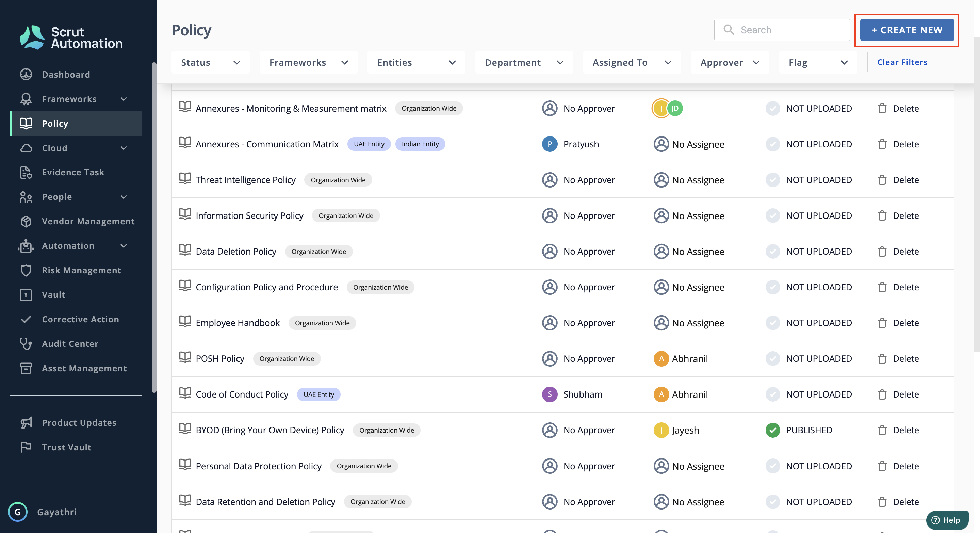Click the Corrective Action checkmark icon
This screenshot has width=980, height=533.
coord(26,319)
